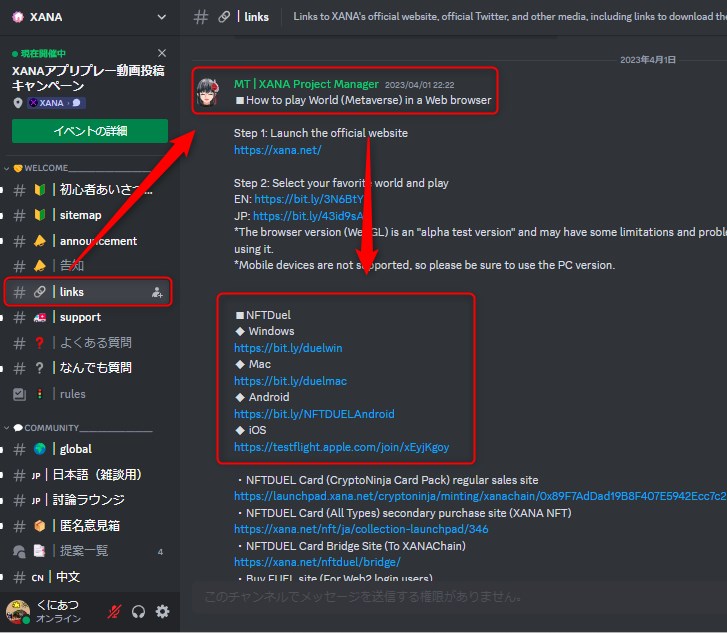
Task: Open the xana.net/nftduel/bridge link
Action: [x=317, y=562]
